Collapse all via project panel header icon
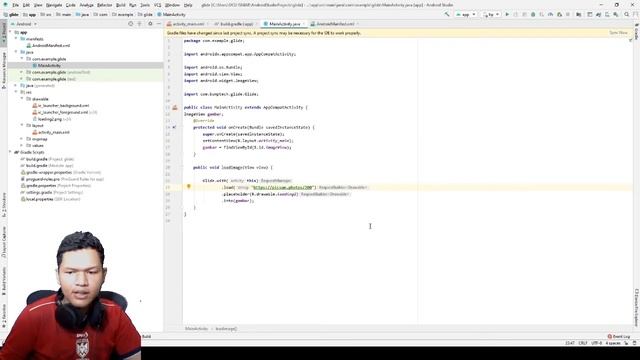The image size is (640, 360). click(x=140, y=24)
